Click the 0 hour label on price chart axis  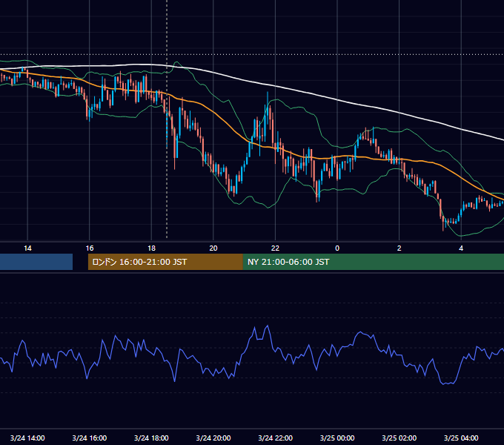tap(337, 248)
